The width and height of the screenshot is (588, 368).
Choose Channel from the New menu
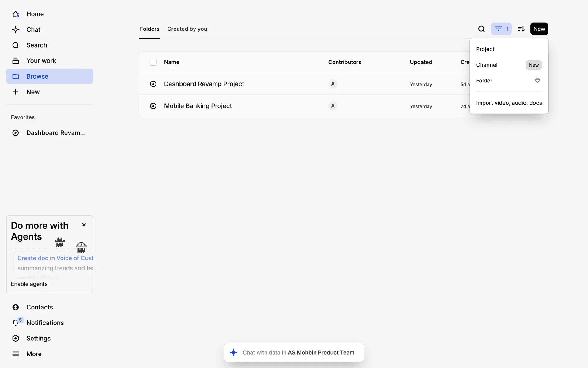[x=487, y=65]
